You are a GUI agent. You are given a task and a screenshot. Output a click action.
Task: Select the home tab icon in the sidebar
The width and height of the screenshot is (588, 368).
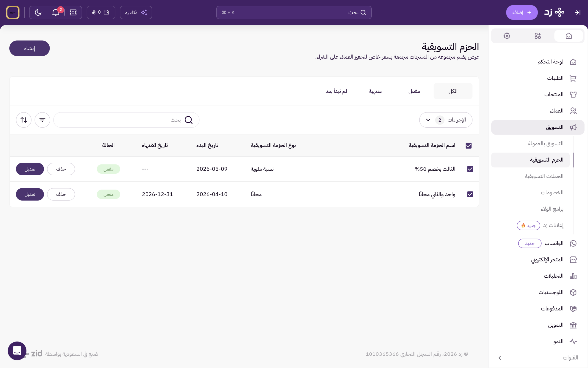click(568, 36)
